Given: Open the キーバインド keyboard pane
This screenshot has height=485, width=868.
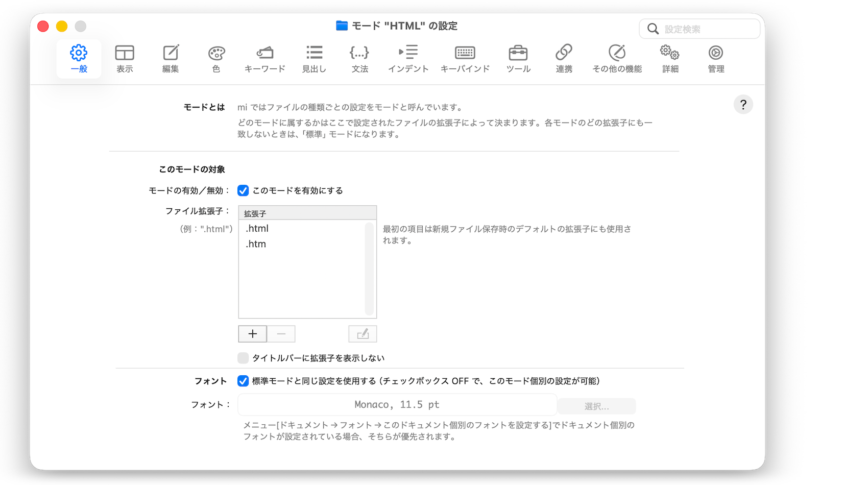Looking at the screenshot, I should click(x=465, y=59).
